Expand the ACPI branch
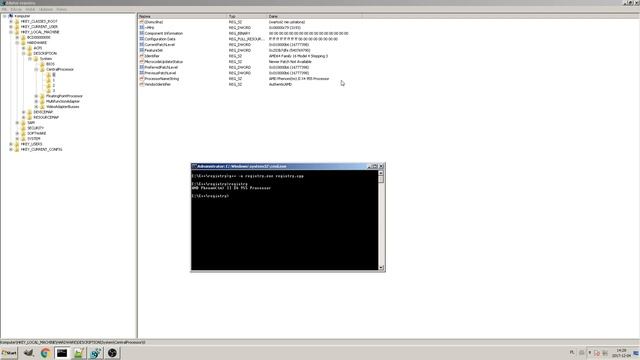640x360 pixels. click(x=24, y=48)
